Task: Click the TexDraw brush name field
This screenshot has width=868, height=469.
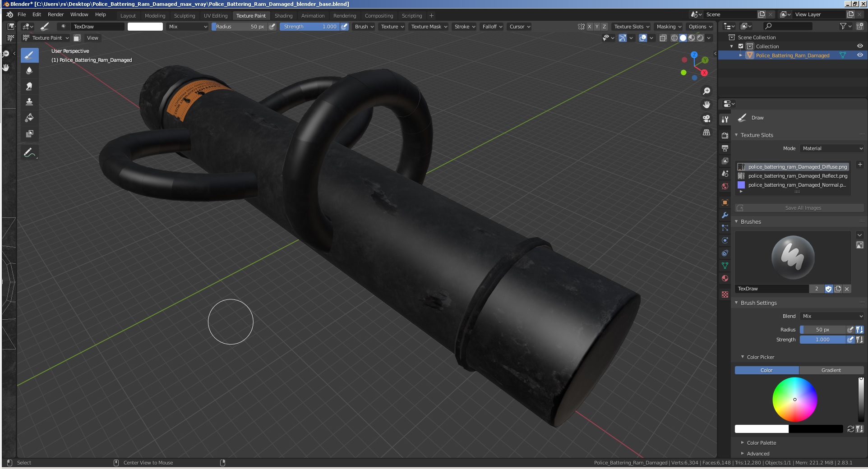Action: tap(771, 289)
